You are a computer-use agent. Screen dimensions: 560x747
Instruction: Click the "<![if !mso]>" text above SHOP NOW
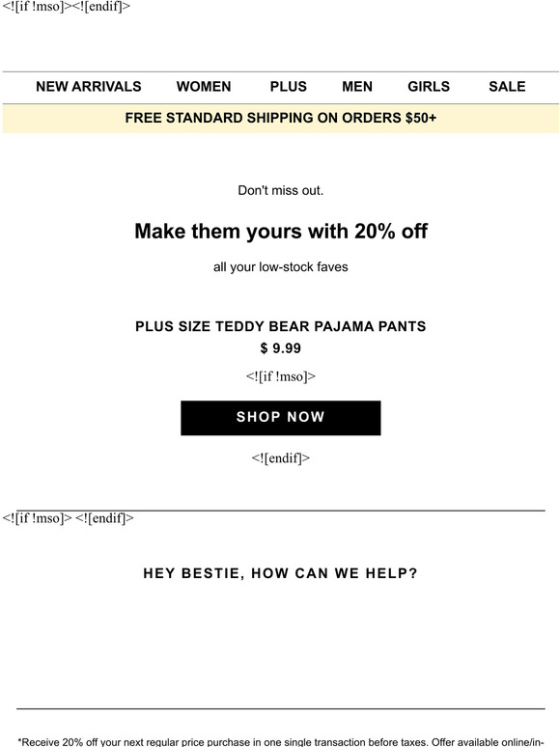click(281, 376)
